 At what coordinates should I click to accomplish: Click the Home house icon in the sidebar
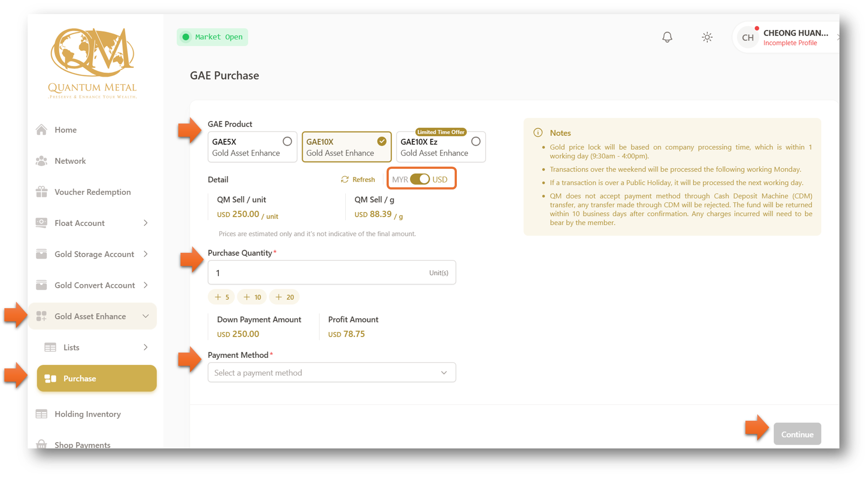[x=42, y=130]
